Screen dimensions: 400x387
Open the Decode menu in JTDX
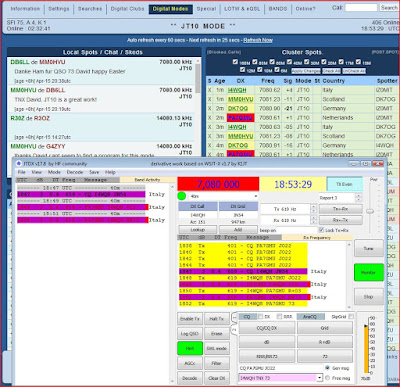coord(75,172)
